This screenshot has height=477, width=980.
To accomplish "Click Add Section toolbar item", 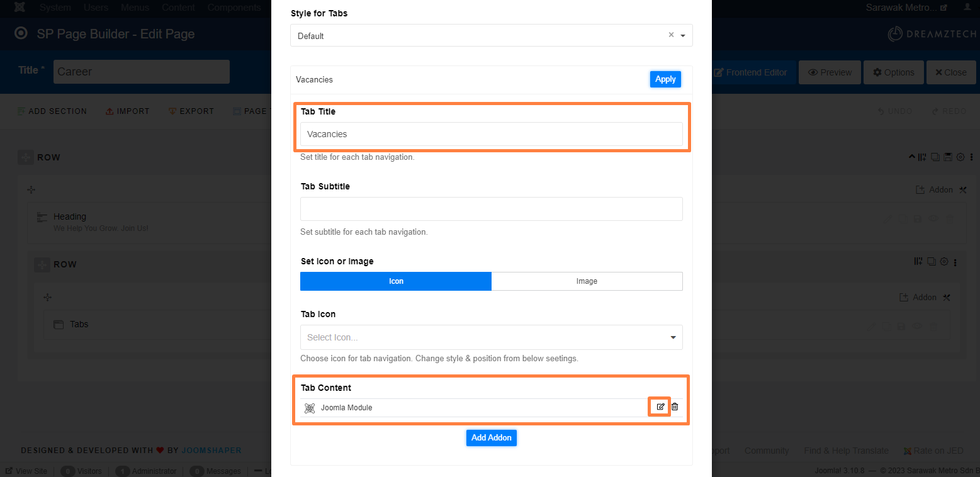I will pos(52,111).
